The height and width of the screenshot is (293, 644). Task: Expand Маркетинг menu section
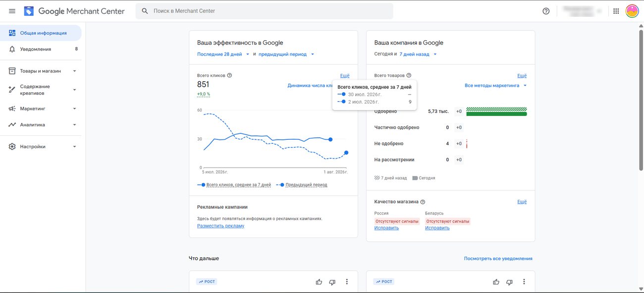[x=74, y=109]
